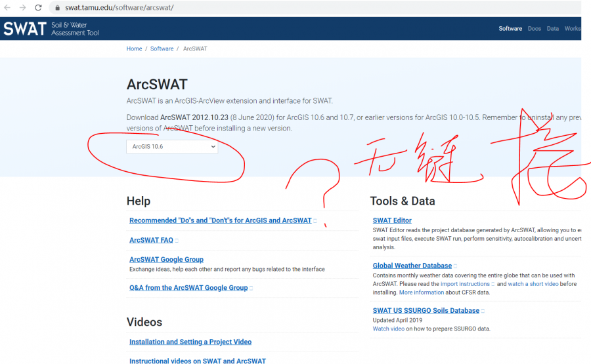Open the Software menu in header
591x364 pixels.
[x=510, y=29]
